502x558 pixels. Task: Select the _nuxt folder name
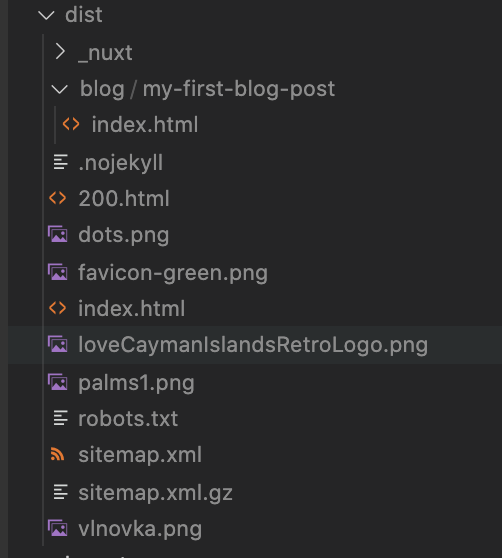click(x=105, y=53)
